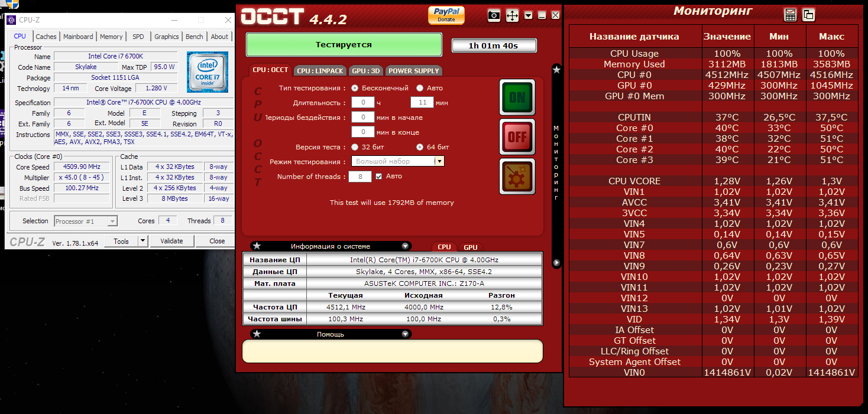Viewport: 868px width, 414px height.
Task: Click the round arrow below the Мониторинг strip
Action: [556, 262]
